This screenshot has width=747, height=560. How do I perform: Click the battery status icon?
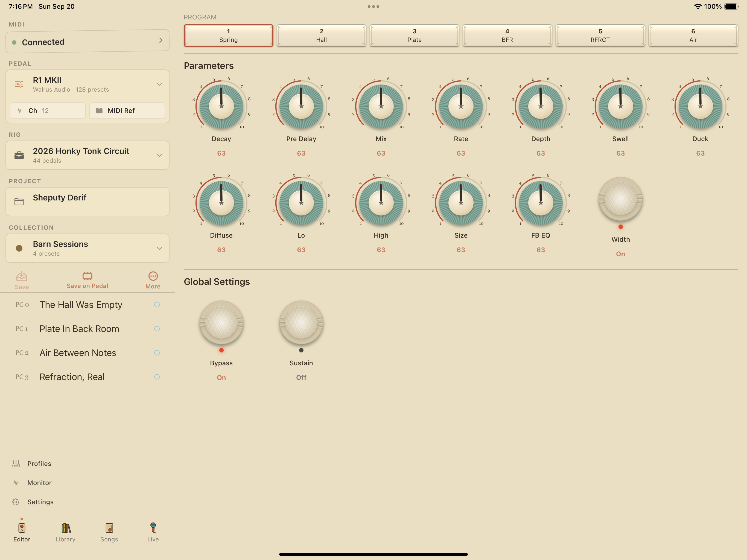click(731, 6)
